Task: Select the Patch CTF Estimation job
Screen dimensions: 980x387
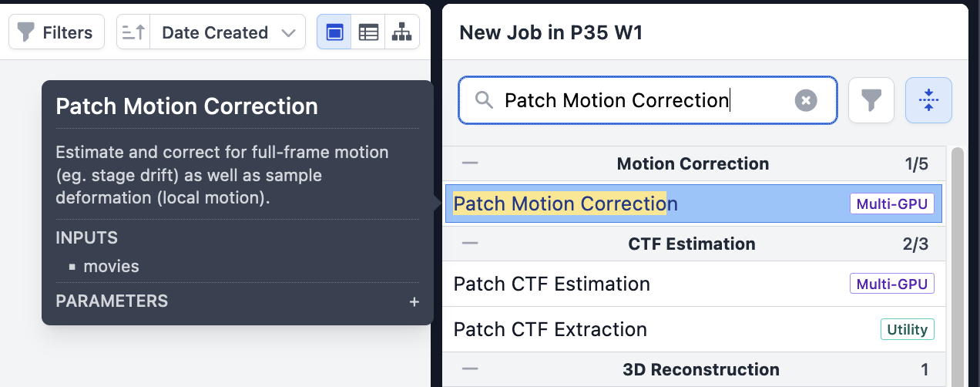Action: (x=552, y=284)
